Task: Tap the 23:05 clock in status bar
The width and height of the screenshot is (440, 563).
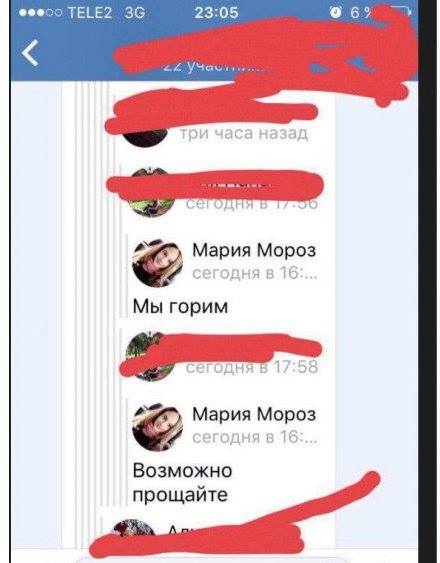Action: point(216,13)
